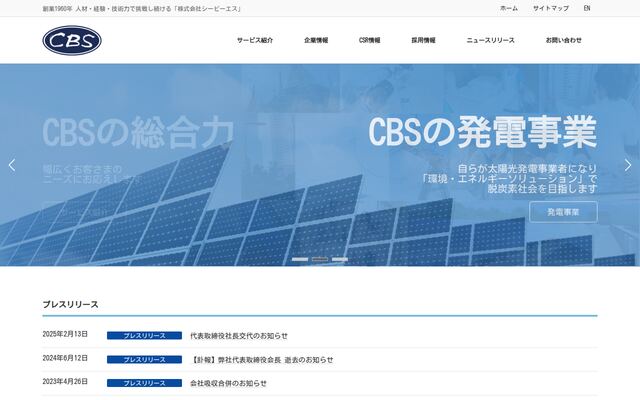The image size is (640, 400).
Task: Open the サイトマップ link
Action: (551, 8)
